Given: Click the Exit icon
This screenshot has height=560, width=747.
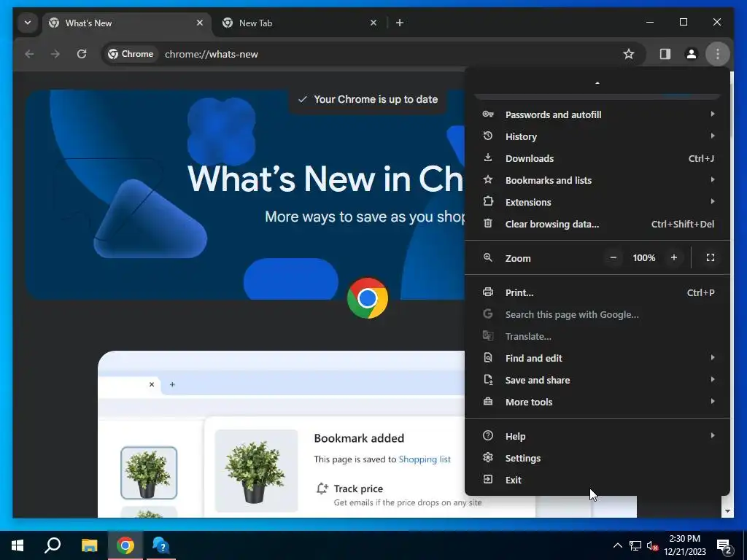Looking at the screenshot, I should click(488, 480).
